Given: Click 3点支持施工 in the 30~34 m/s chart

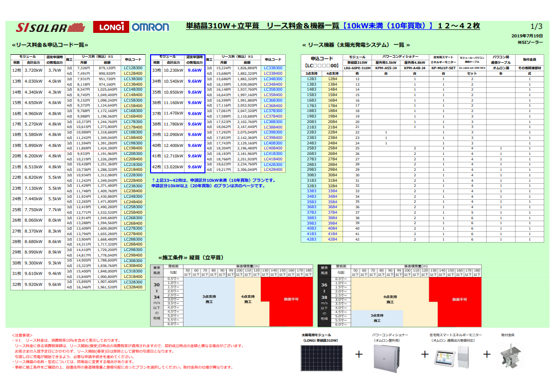Looking at the screenshot, I should pos(209,299).
